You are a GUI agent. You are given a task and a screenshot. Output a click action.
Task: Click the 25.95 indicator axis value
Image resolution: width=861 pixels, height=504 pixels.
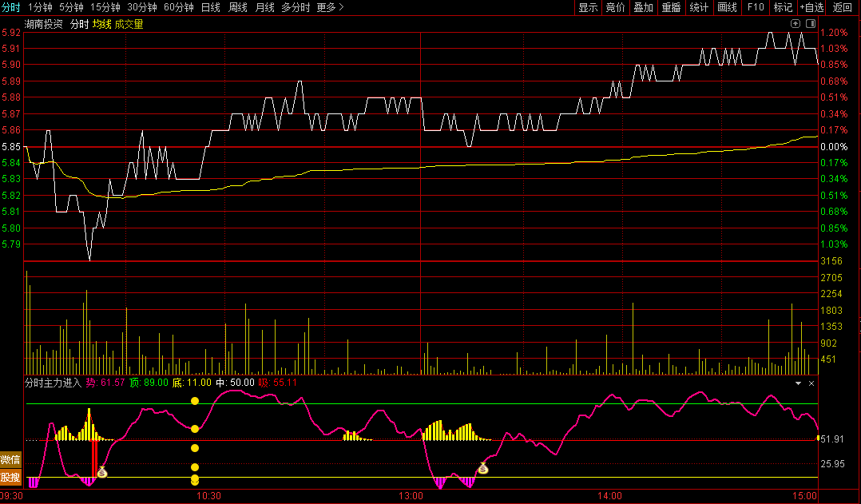coord(833,464)
